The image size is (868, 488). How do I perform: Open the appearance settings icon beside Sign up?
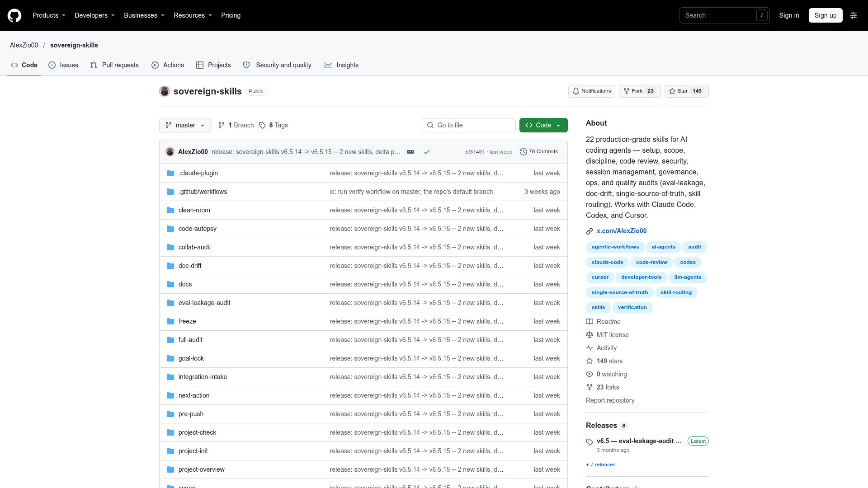pyautogui.click(x=854, y=15)
